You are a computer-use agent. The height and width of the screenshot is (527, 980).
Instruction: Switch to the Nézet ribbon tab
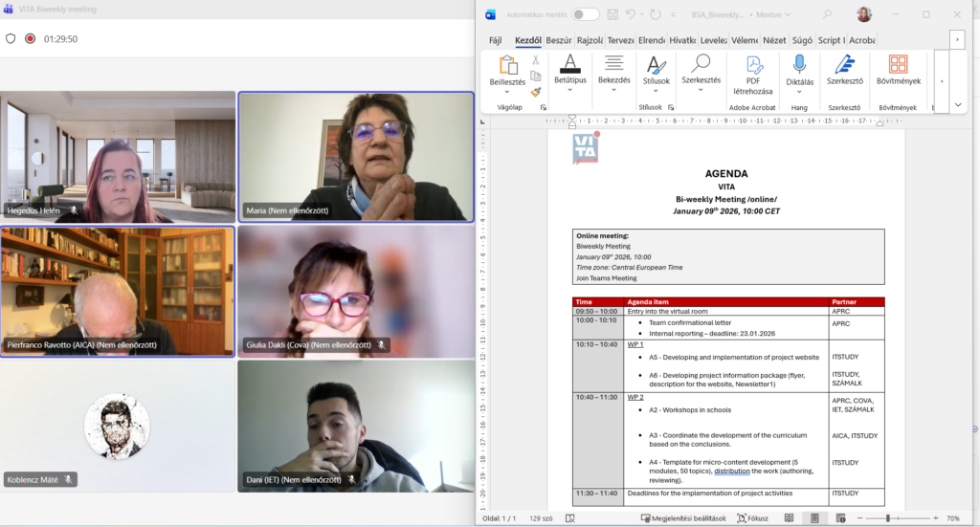point(774,40)
